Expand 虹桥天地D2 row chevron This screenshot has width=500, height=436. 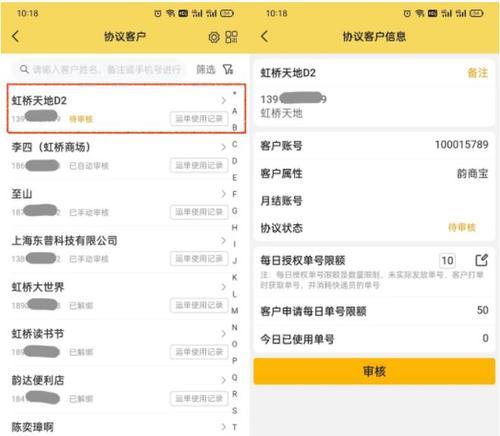coord(224,100)
